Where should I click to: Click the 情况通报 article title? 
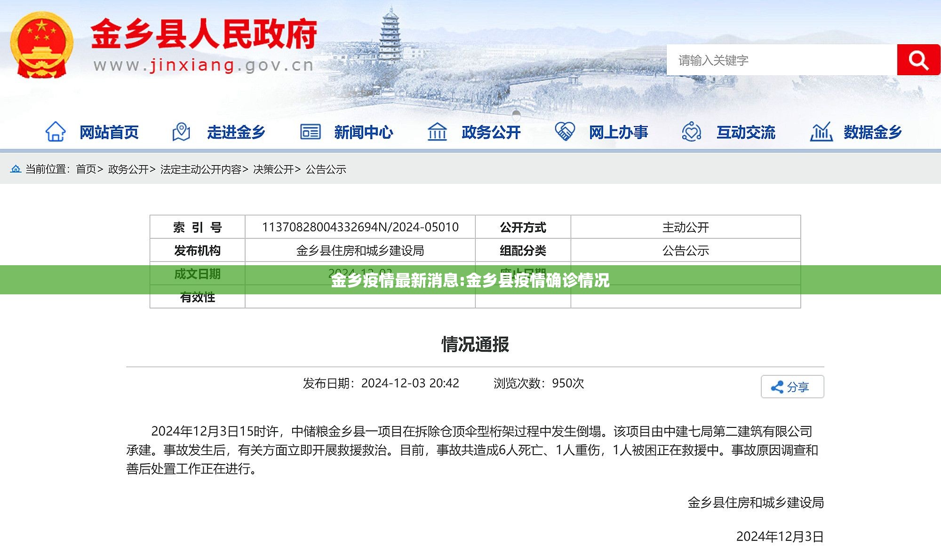coord(475,344)
